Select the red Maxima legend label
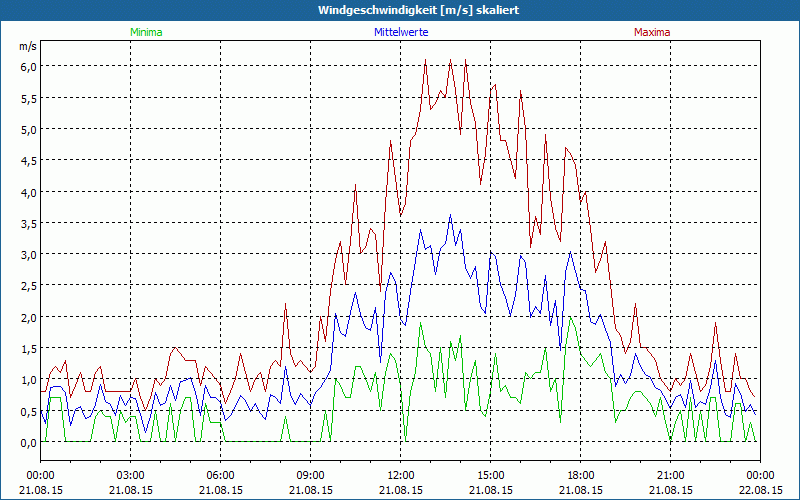 651,32
